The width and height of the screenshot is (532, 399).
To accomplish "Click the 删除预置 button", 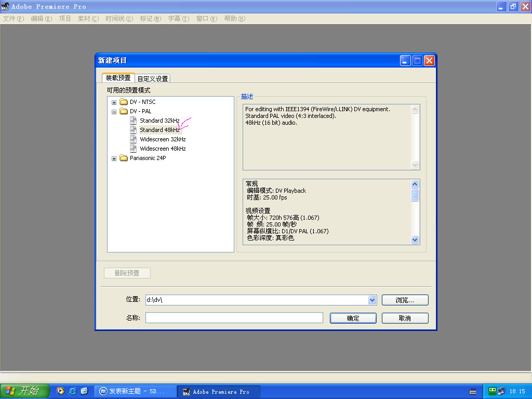I will [x=127, y=273].
